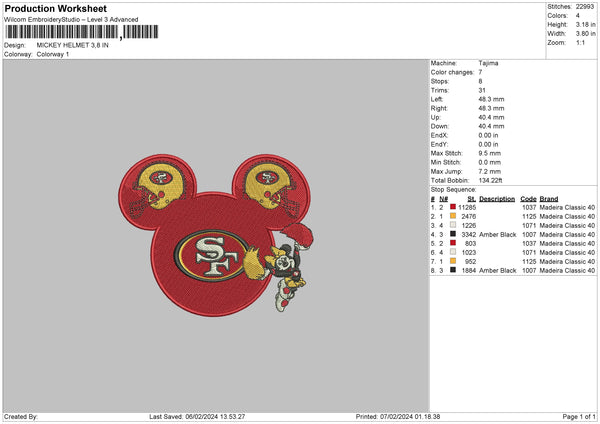Select the Max Stitch value 9.5 mm

click(x=489, y=153)
